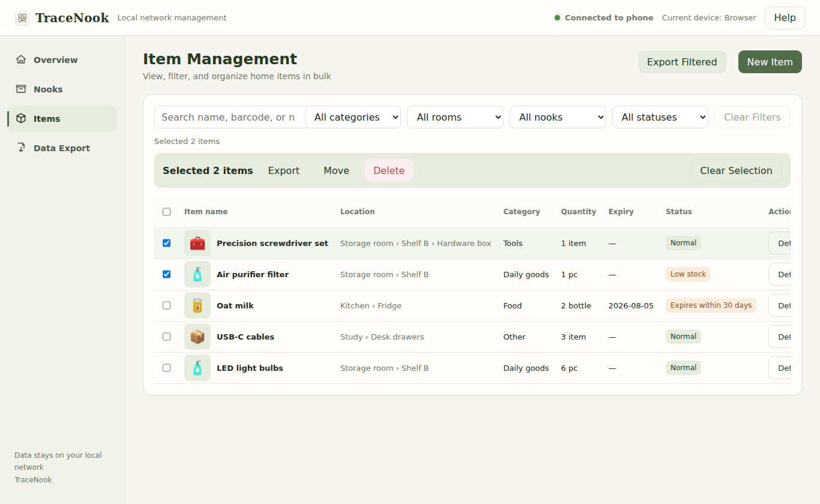This screenshot has width=820, height=504.
Task: Click the Category column header
Action: click(521, 212)
